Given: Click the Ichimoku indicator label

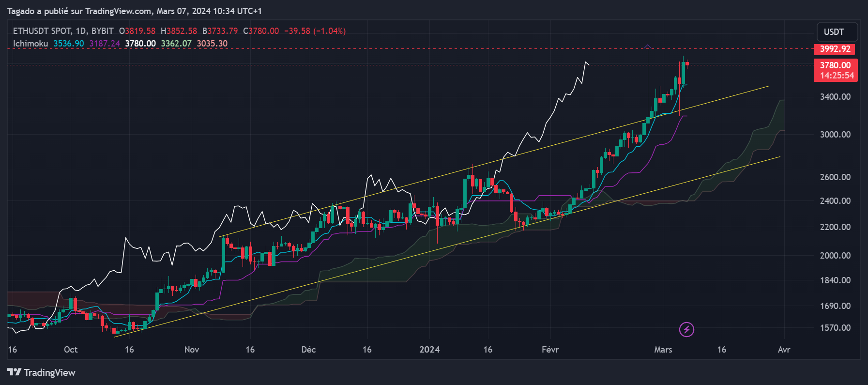Looking at the screenshot, I should click(30, 44).
